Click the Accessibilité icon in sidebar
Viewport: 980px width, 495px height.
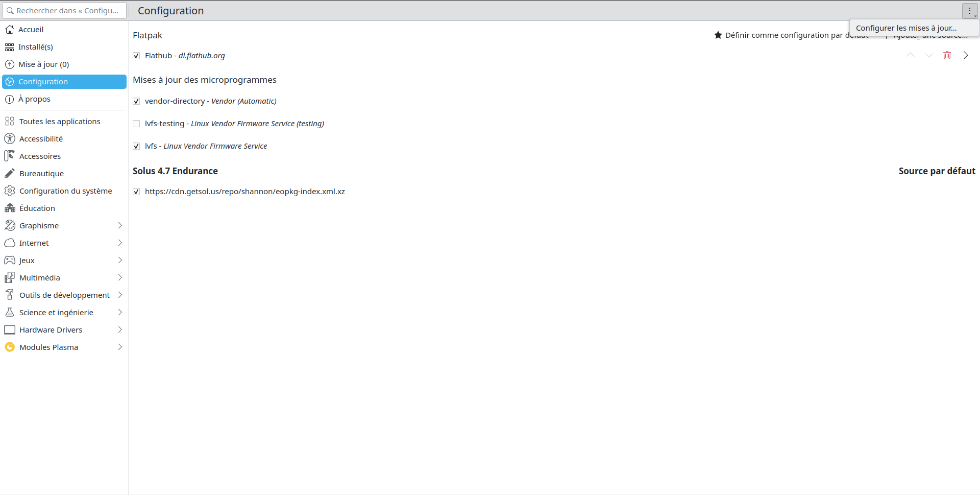click(10, 139)
